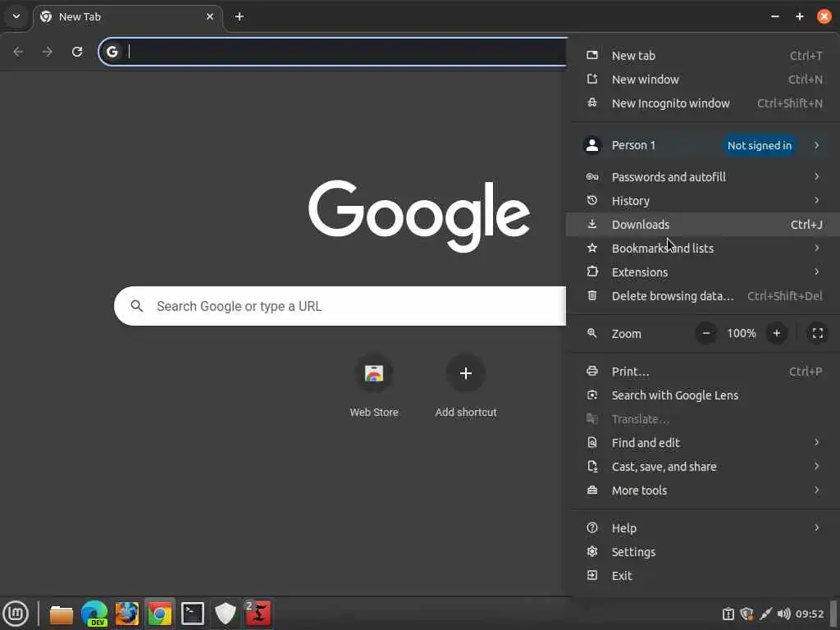840x630 pixels.
Task: Open a new tab with plus button
Action: 240,16
